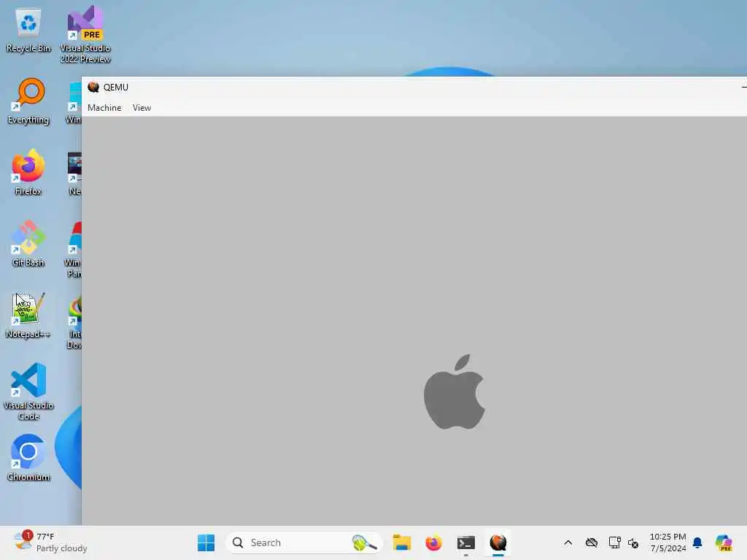
Task: Open the network status tray icon
Action: (614, 542)
